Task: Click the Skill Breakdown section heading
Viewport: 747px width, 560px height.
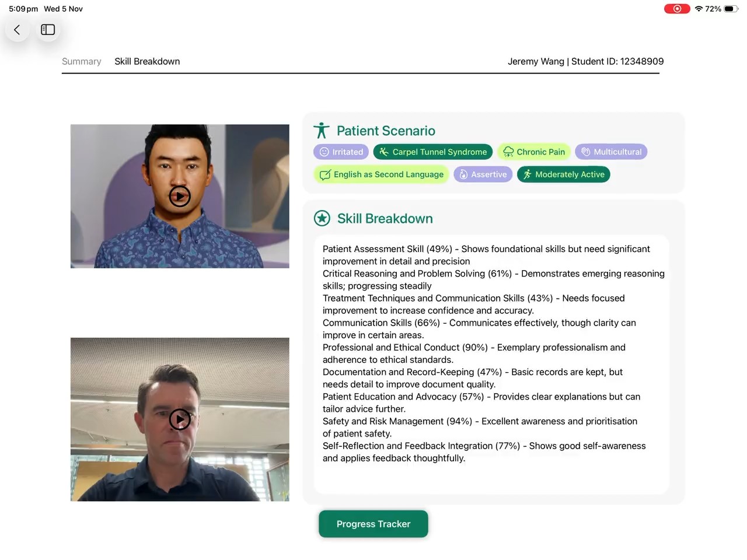Action: (385, 218)
